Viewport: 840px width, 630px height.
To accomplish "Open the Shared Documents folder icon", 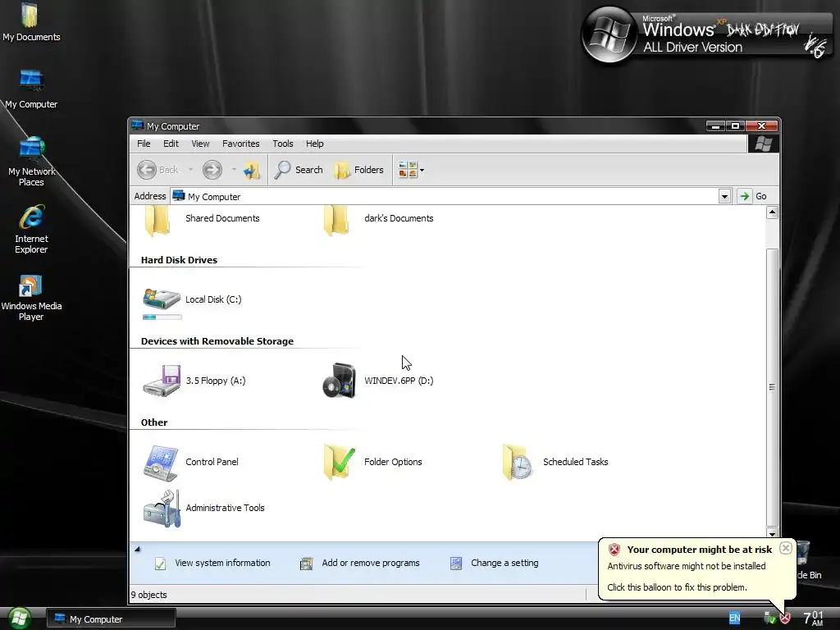I will coord(157,220).
